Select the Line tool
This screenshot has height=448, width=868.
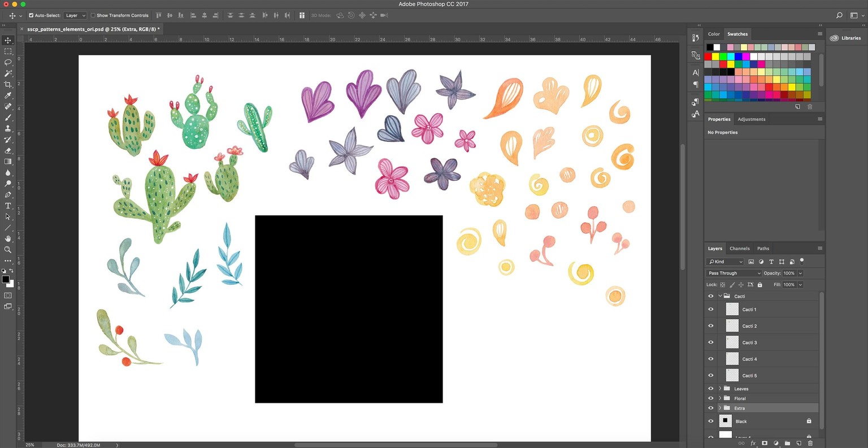click(x=8, y=228)
